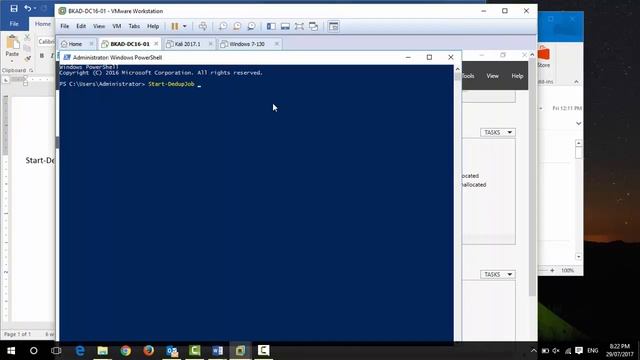
Task: Open Outlook from the taskbar
Action: pos(172,351)
